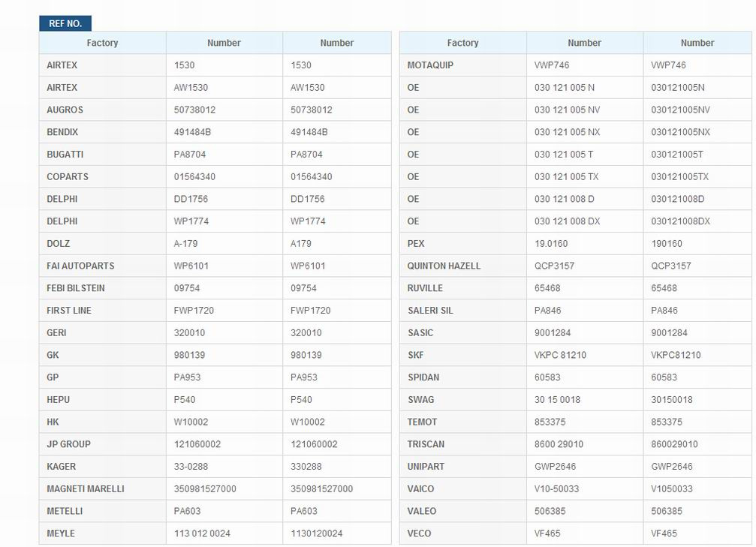The image size is (756, 547).
Task: Select the REF NO. tab
Action: pyautogui.click(x=65, y=23)
